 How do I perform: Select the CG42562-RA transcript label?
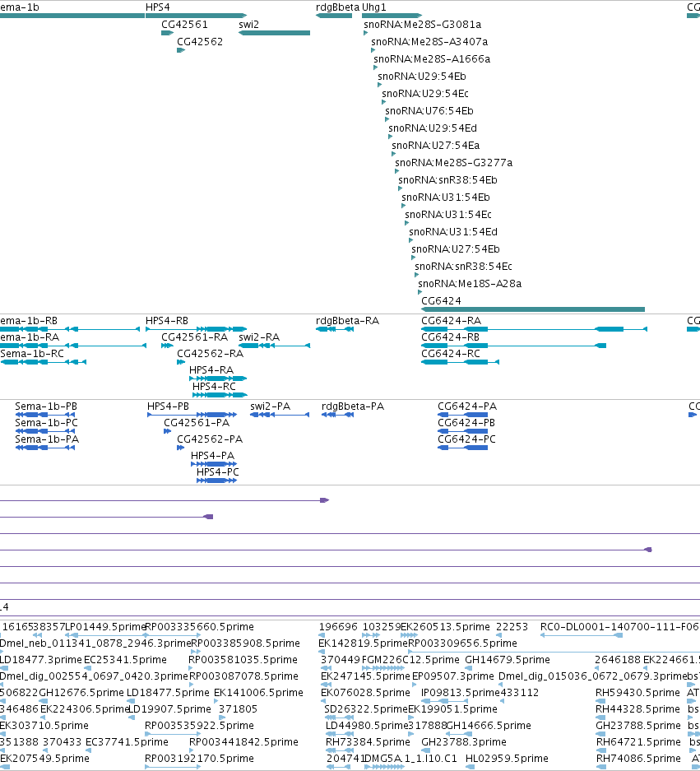pos(210,354)
